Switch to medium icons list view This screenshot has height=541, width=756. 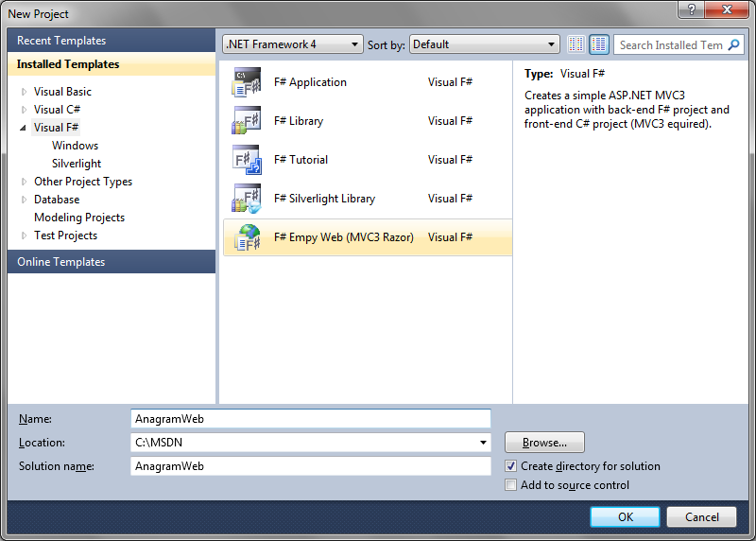pos(599,44)
